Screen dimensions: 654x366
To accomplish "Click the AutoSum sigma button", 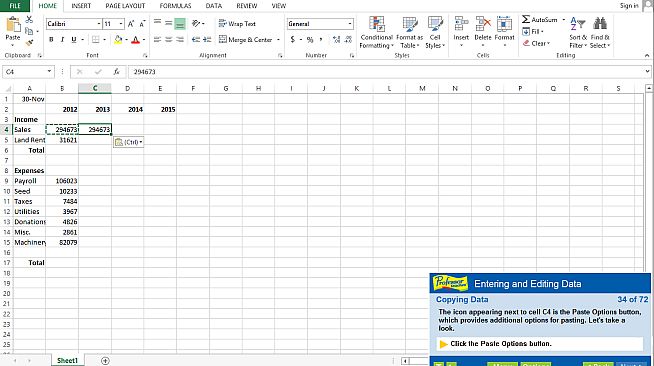I will click(x=539, y=20).
